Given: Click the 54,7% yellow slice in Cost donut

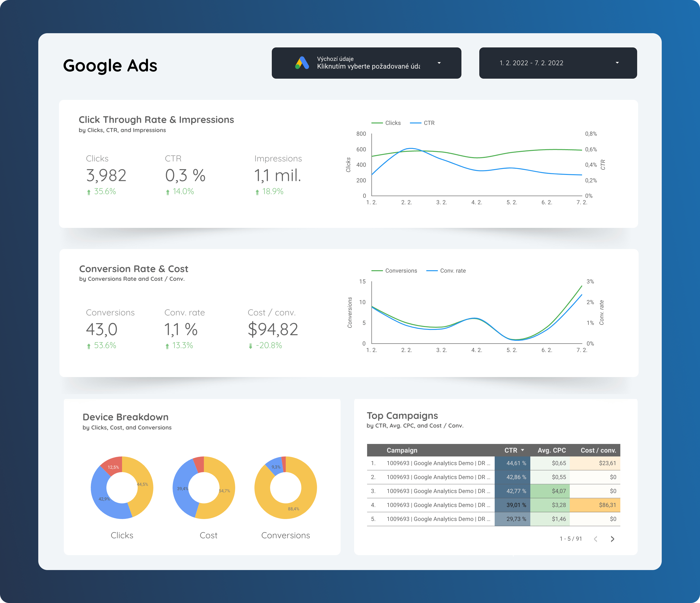Looking at the screenshot, I should (224, 491).
